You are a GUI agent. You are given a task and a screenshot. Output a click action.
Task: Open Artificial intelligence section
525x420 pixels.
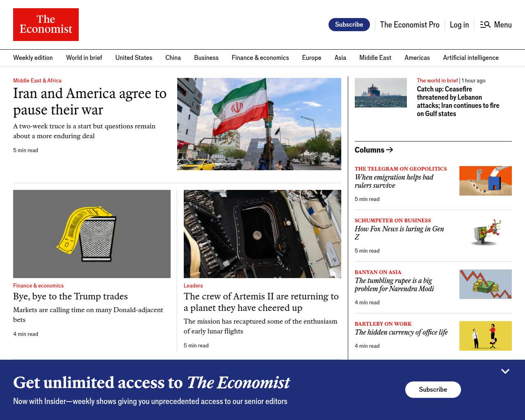tap(471, 58)
